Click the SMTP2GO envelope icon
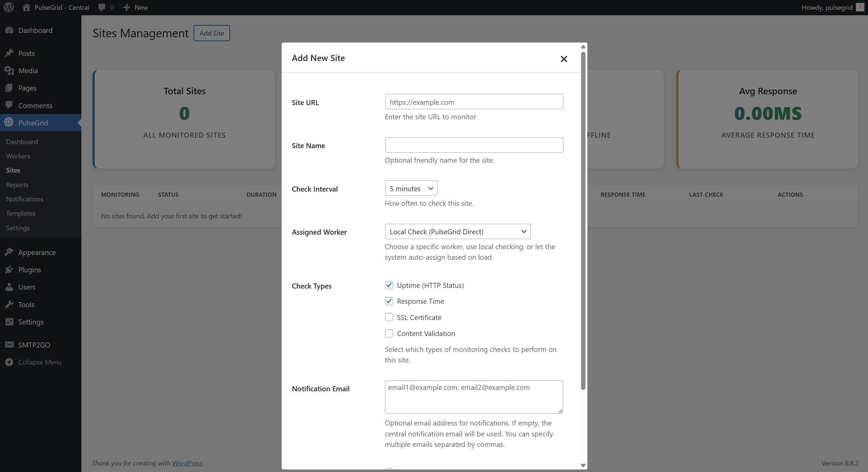The image size is (868, 472). (9, 345)
